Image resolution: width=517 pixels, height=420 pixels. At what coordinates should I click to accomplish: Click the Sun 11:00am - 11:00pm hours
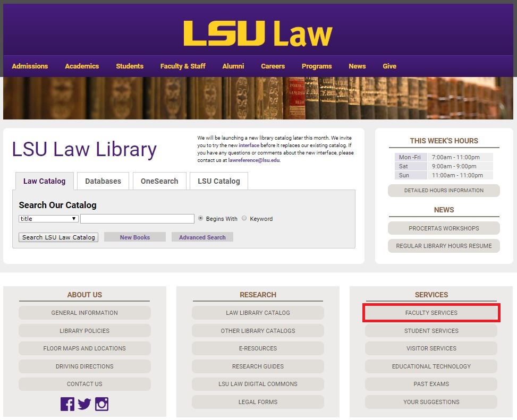pos(444,175)
